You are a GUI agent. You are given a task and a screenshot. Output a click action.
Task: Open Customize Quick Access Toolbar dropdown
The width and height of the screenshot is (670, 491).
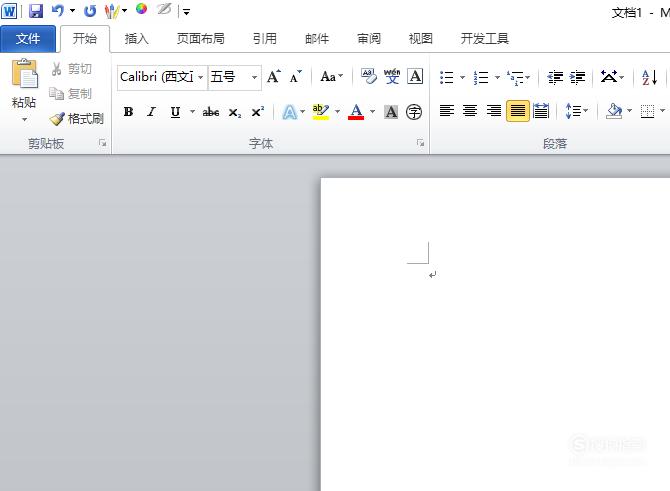click(186, 12)
